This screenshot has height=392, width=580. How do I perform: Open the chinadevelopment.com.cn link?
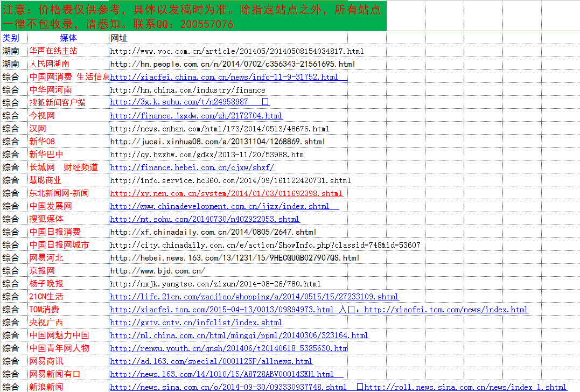[220, 206]
